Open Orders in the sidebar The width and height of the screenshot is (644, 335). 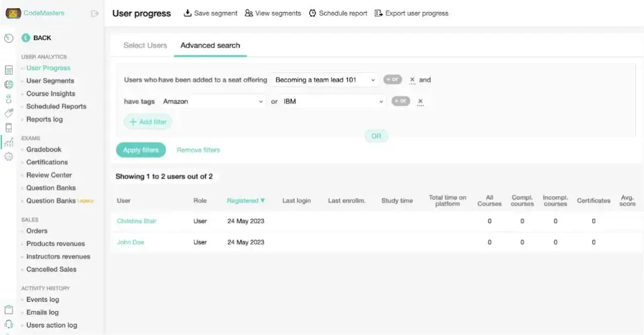click(x=37, y=231)
